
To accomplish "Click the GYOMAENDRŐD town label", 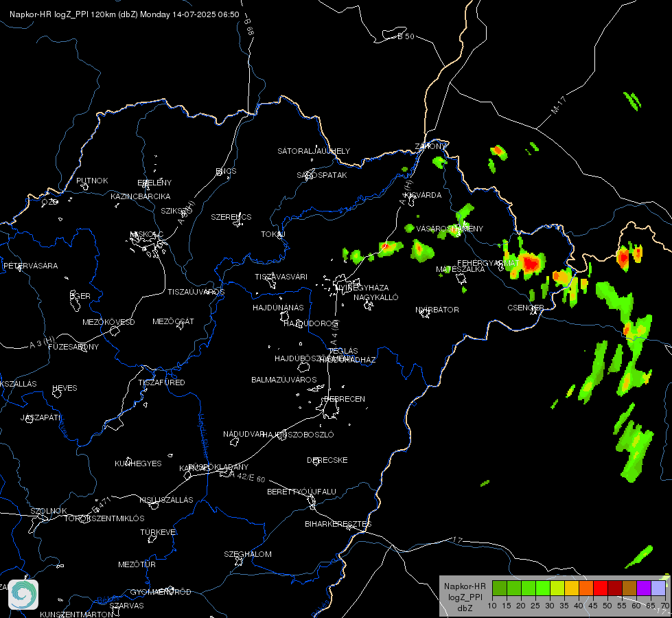I will click(161, 592).
